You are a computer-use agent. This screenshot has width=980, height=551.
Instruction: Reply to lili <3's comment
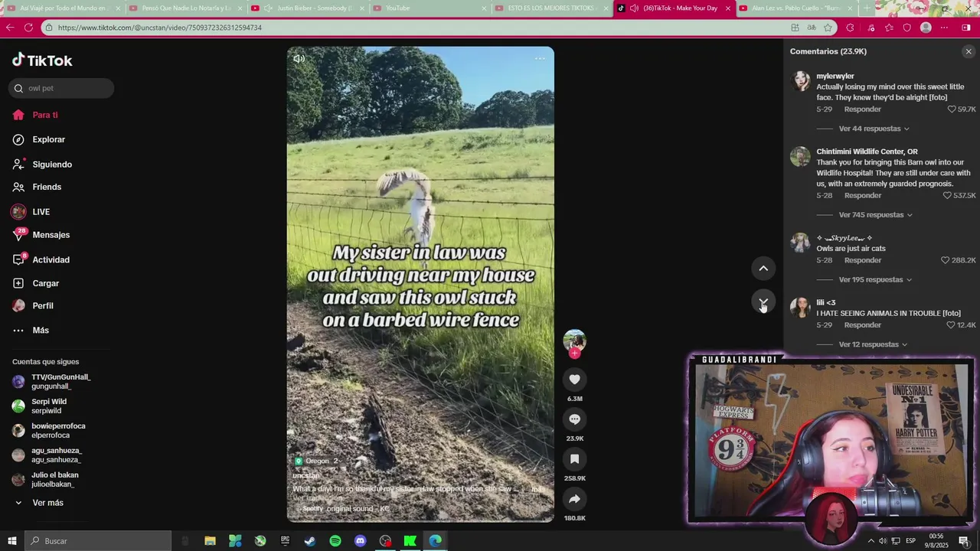862,325
